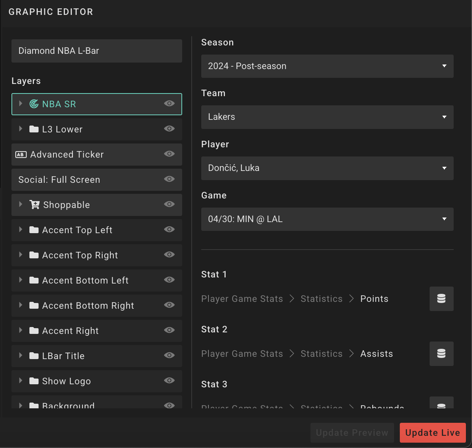Image resolution: width=472 pixels, height=448 pixels.
Task: Expand the L3 Lower folder
Action: point(20,129)
